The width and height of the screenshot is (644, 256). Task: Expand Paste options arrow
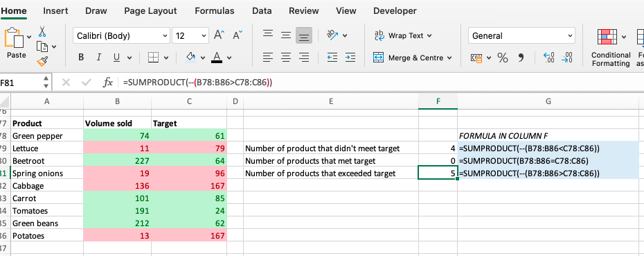click(x=29, y=37)
